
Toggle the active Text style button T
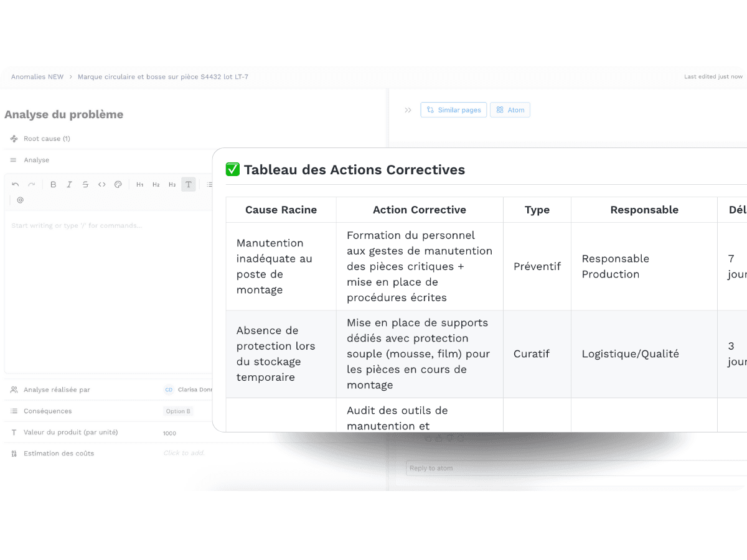tap(188, 184)
